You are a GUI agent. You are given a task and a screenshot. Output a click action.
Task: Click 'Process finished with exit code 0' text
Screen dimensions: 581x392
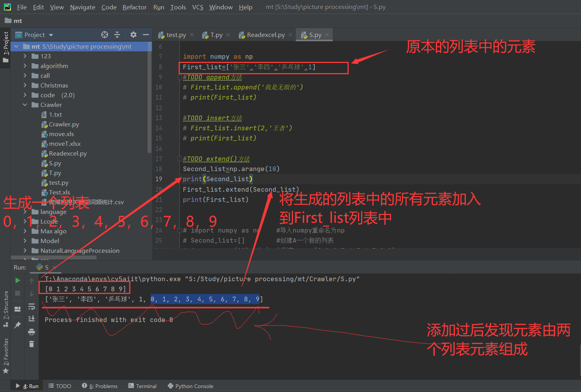click(x=109, y=320)
